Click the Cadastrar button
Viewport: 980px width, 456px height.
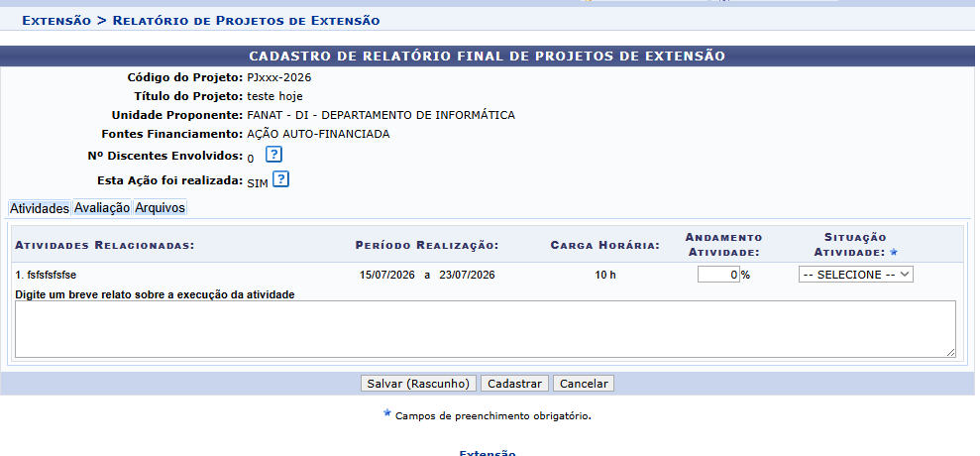(514, 384)
